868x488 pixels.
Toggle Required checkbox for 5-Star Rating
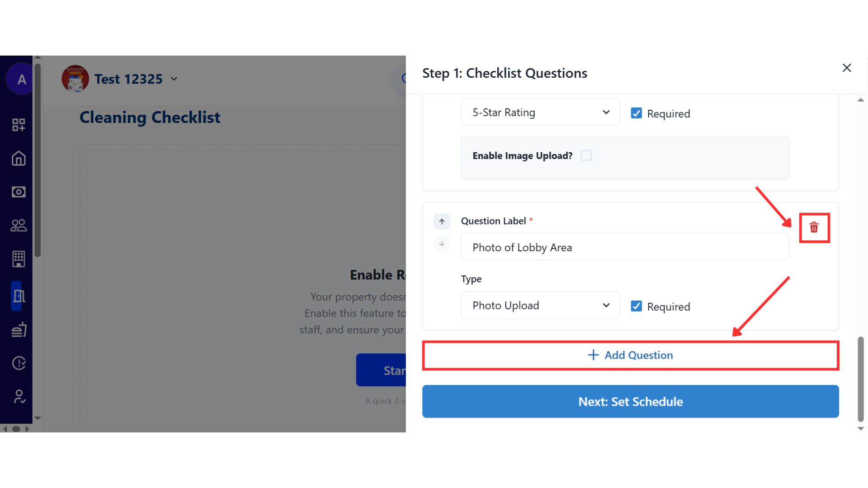(x=636, y=113)
